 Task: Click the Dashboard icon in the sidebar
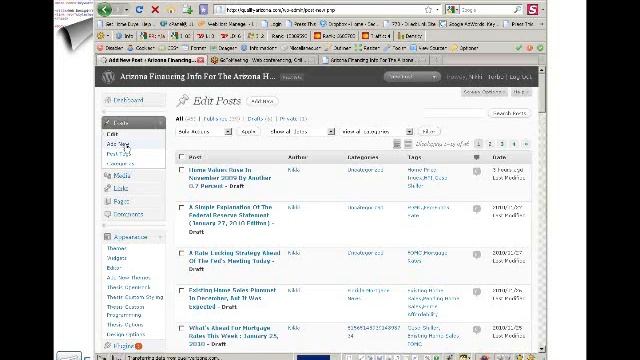(x=108, y=100)
